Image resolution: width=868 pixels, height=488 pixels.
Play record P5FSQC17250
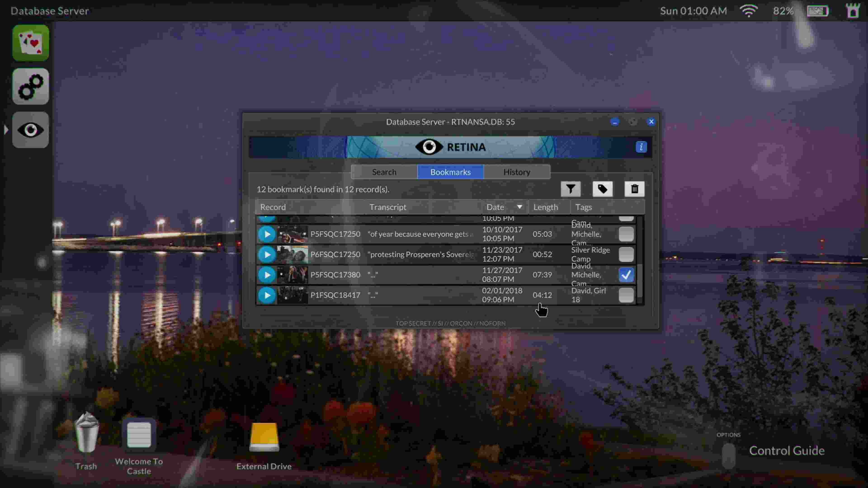pos(267,234)
